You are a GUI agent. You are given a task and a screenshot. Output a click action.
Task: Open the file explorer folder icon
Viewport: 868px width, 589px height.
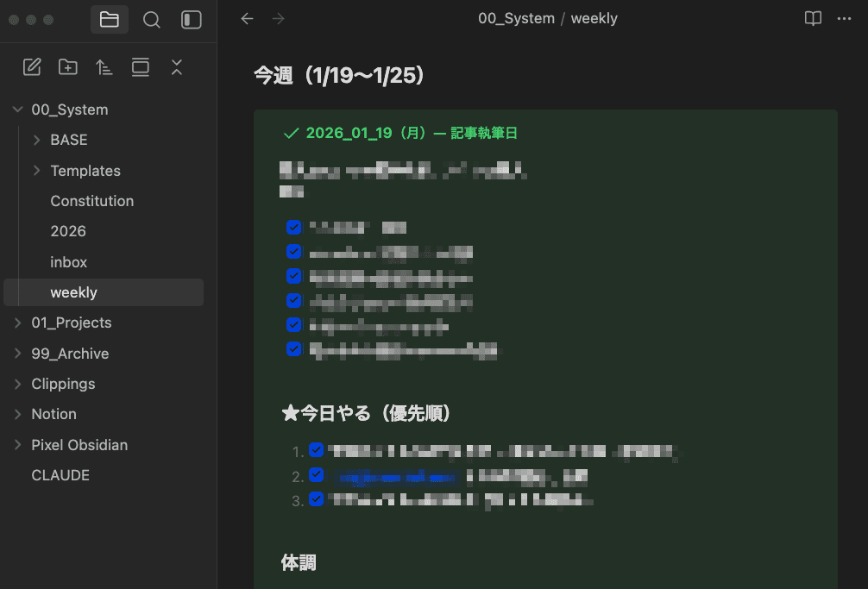click(110, 20)
